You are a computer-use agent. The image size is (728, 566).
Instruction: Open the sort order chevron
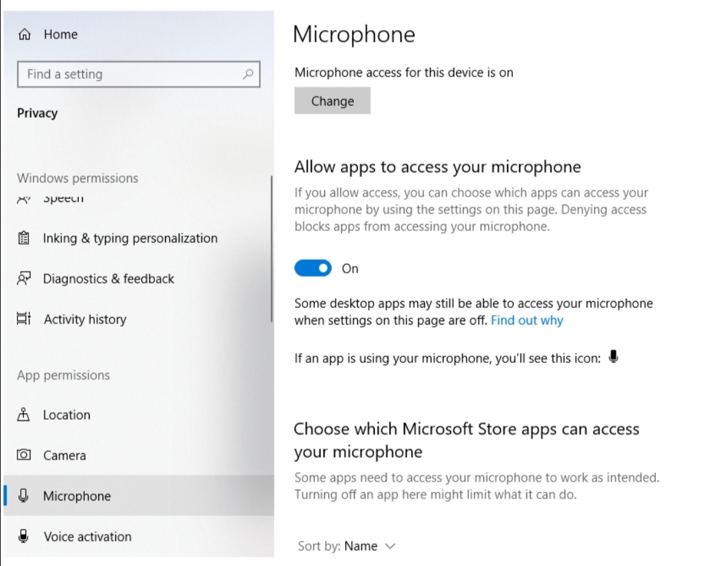click(389, 546)
